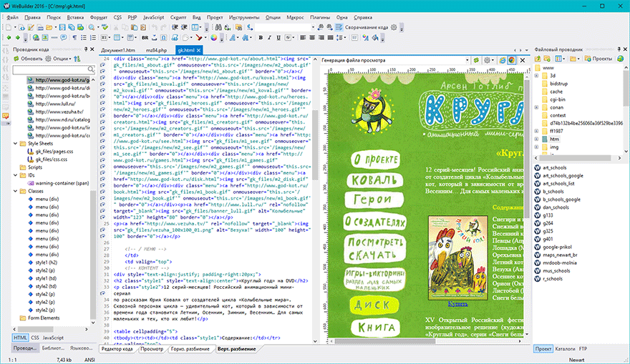Open the preview settings gear dropdown

pos(488,60)
